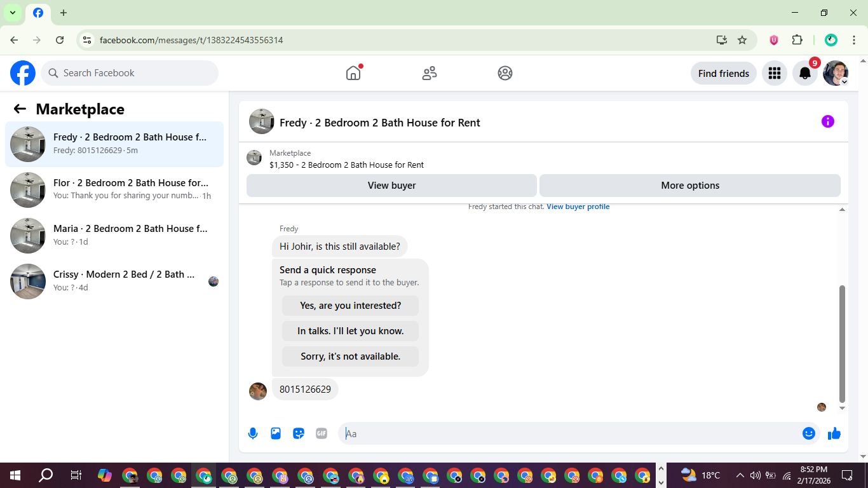Open the account profile picture menu

coord(836,73)
